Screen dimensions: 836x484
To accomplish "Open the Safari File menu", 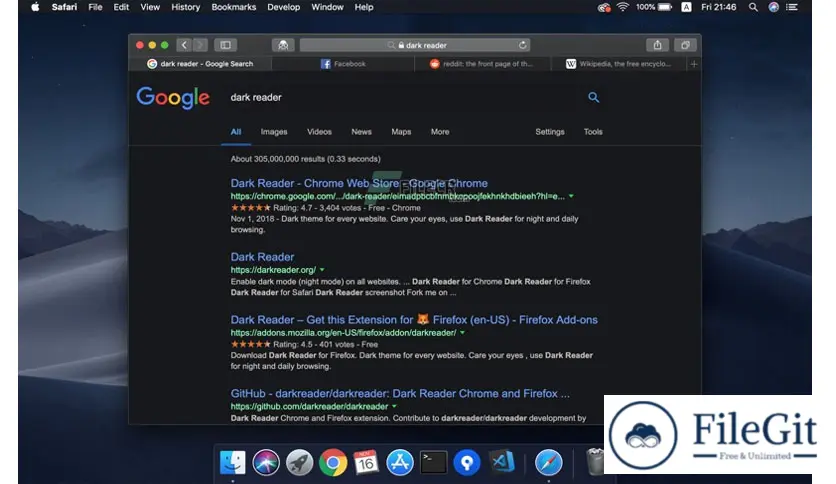I will pos(95,7).
